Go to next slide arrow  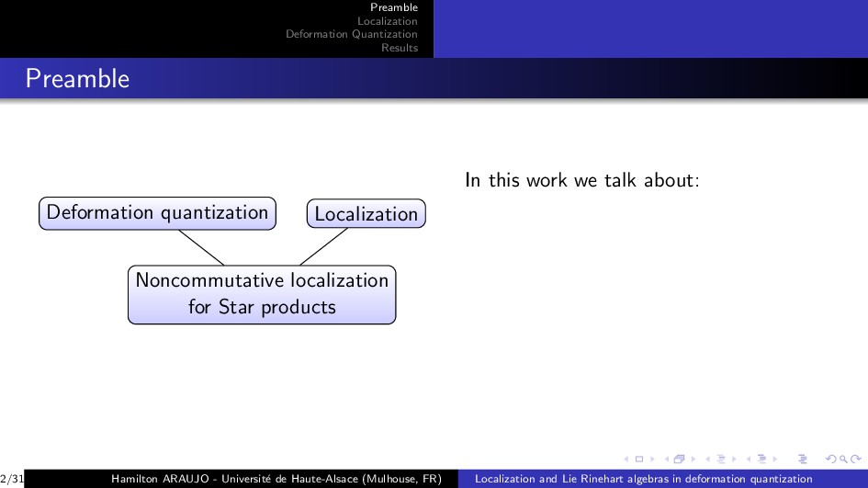[652, 460]
